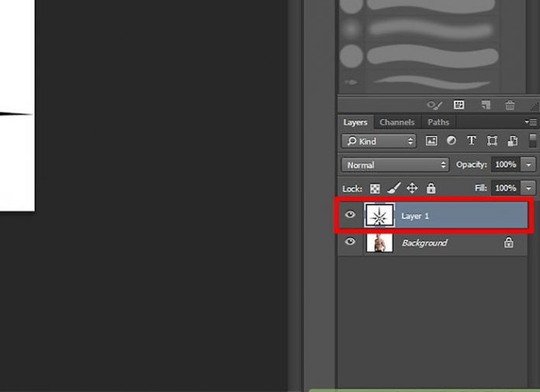
Task: Enable lock transparent pixels
Action: pos(375,189)
